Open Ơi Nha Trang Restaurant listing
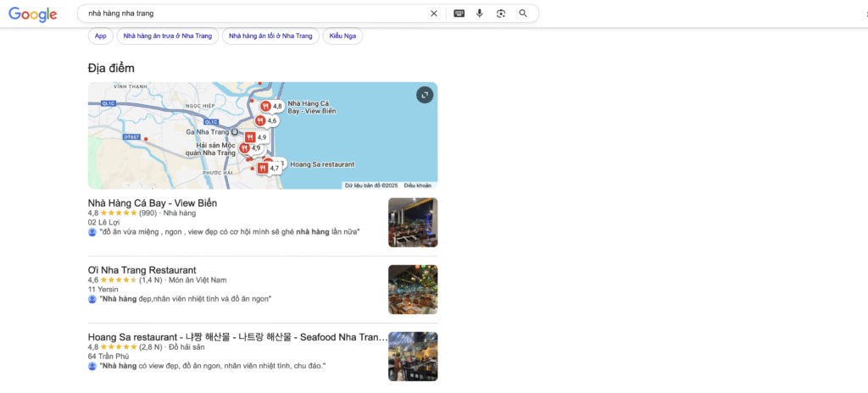Image resolution: width=868 pixels, height=393 pixels. (142, 270)
